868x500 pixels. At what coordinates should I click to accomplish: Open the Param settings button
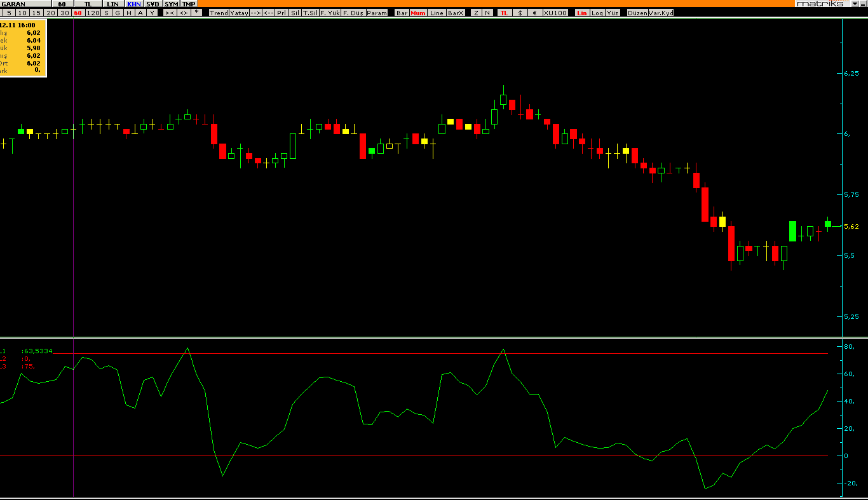[377, 13]
